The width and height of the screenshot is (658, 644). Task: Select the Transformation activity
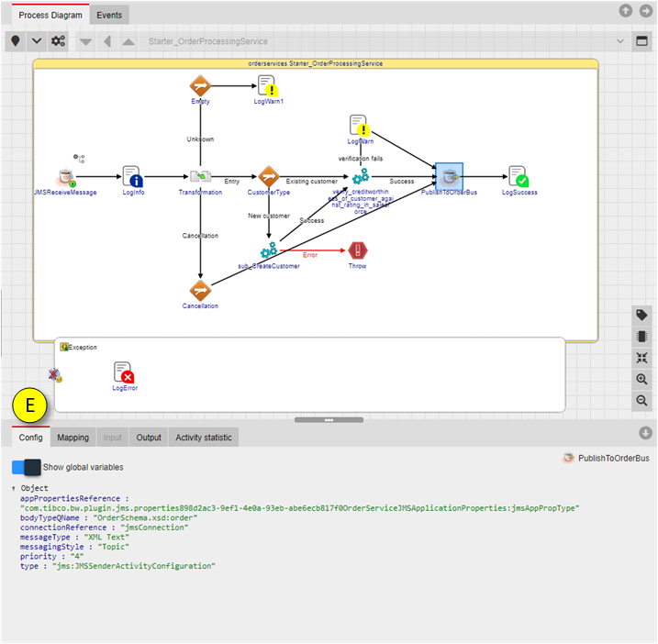point(200,176)
